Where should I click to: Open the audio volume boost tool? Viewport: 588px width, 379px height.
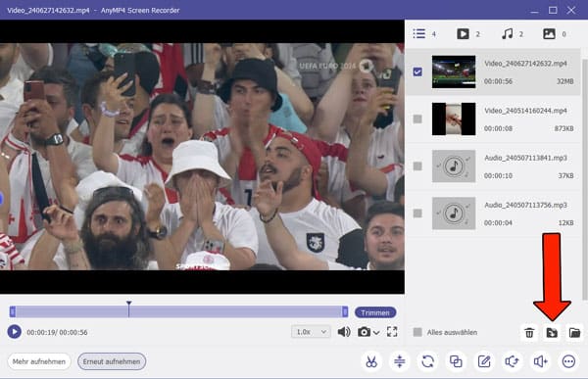click(540, 361)
